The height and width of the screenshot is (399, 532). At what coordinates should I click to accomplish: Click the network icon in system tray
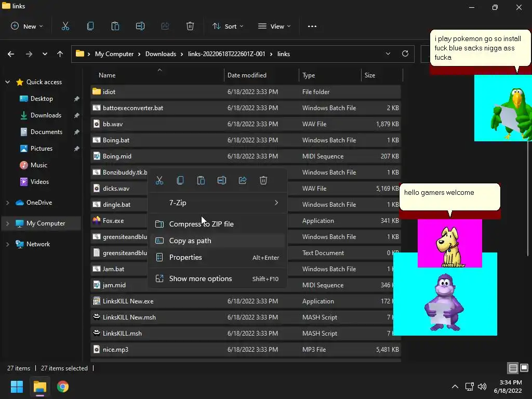(470, 387)
